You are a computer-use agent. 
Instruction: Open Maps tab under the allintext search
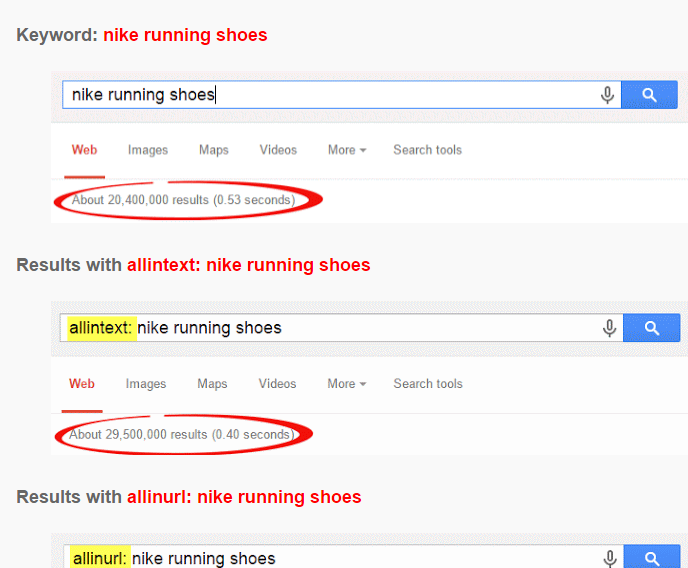click(212, 384)
